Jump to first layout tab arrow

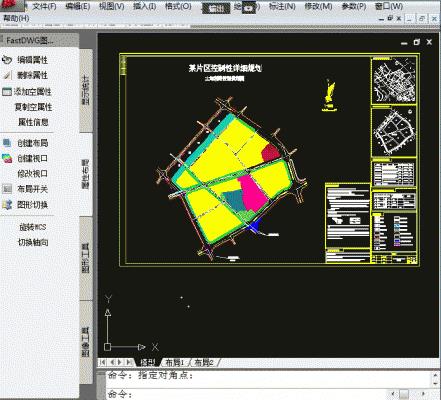(103, 362)
